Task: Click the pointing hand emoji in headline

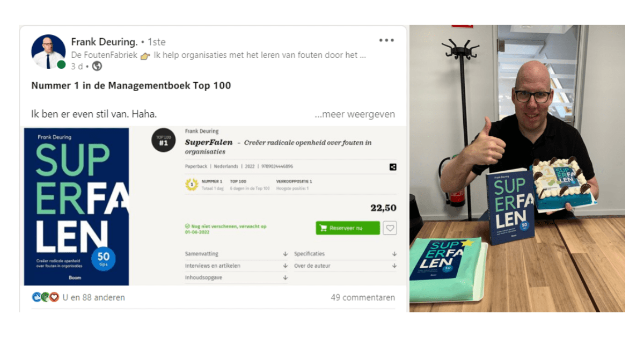Action: (145, 55)
